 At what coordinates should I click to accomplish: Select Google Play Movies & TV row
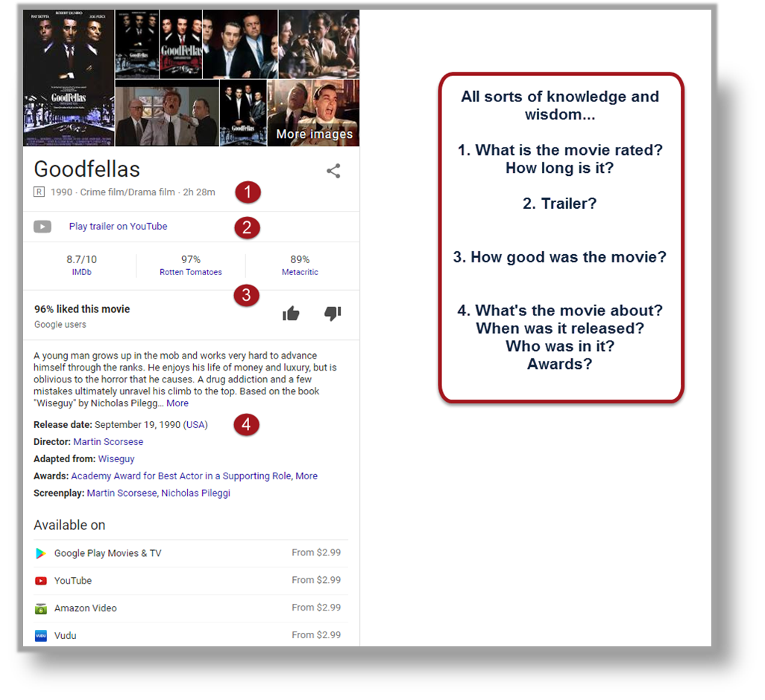191,553
